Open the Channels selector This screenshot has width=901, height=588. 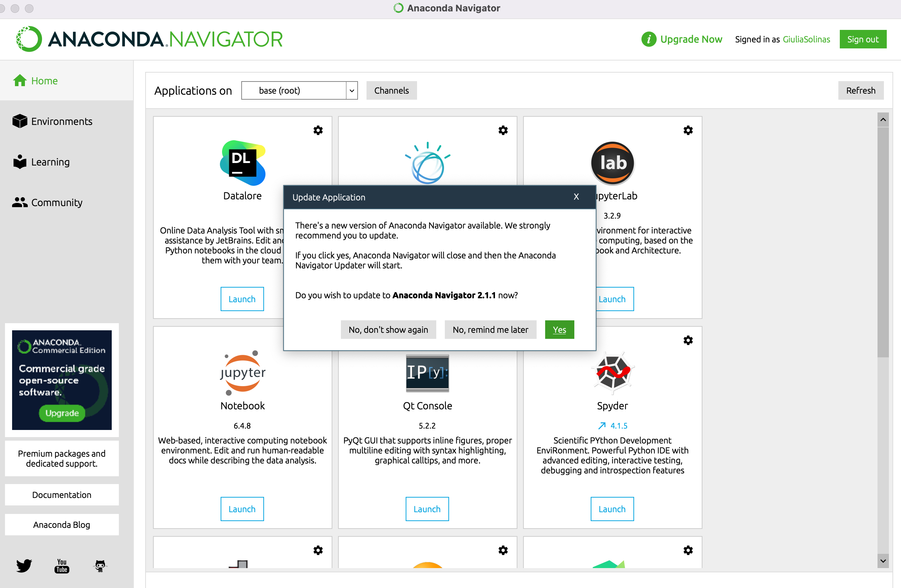(391, 90)
